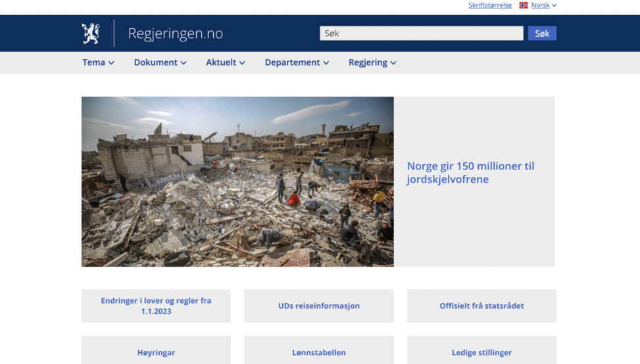Open 'Endringer i lover og regler fra 1.1.2023'
Screen dimensions: 640x364
tap(157, 306)
